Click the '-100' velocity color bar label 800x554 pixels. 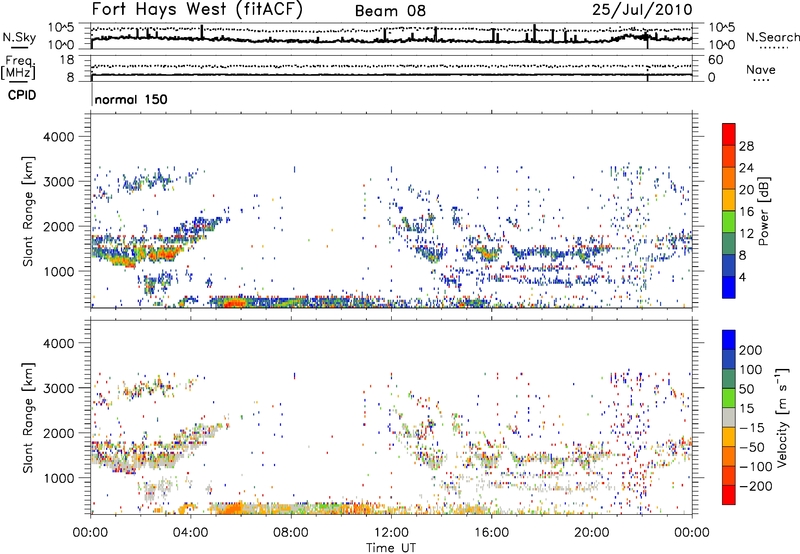tap(755, 467)
